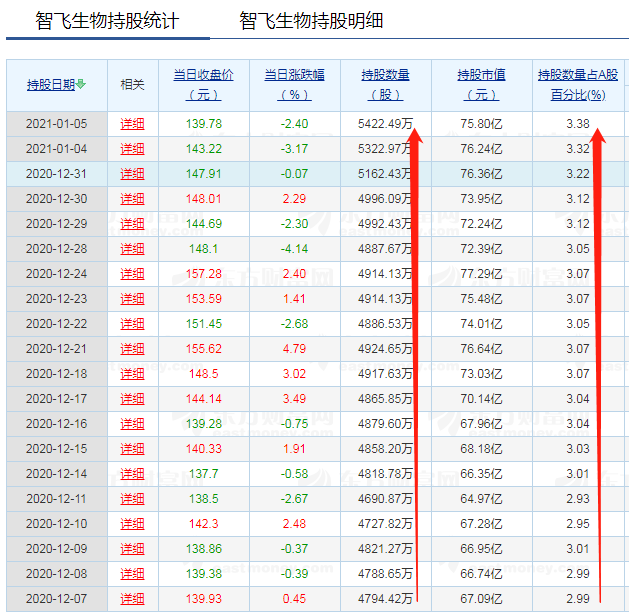Click market value 77.29亿
Screen dimensions: 629x616
pyautogui.click(x=481, y=274)
